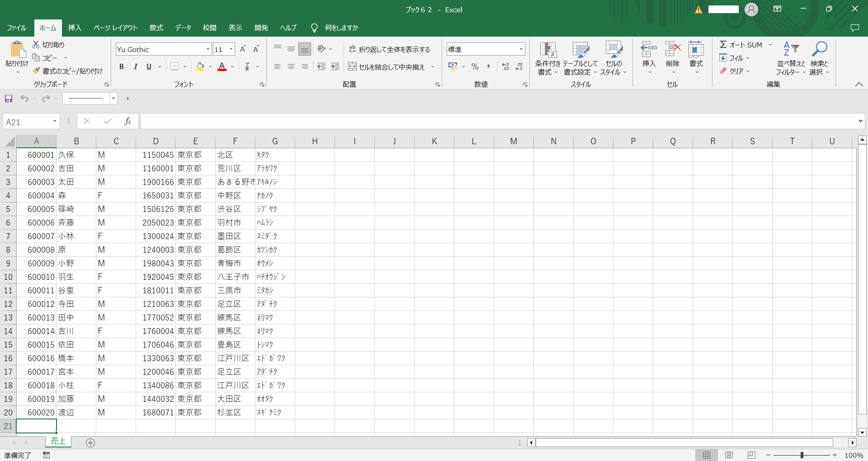Expand the AutoSum (オート SUM) dropdown arrow
This screenshot has height=461, width=868.
coord(770,45)
